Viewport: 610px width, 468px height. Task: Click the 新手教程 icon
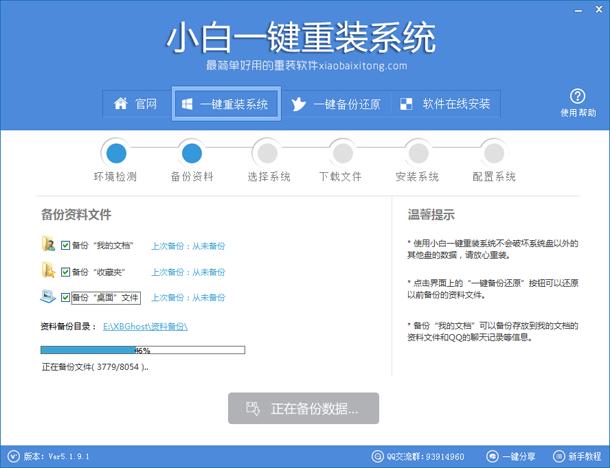tap(559, 456)
